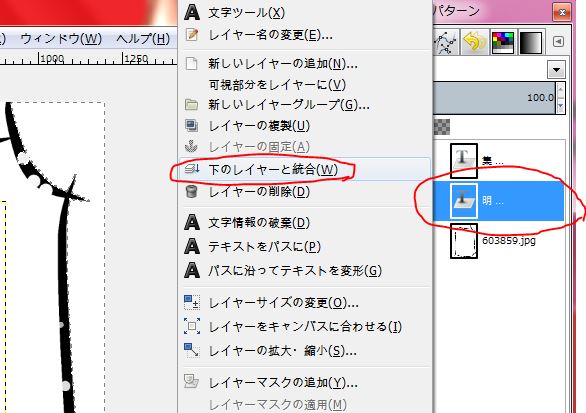Click the edit-pencil icon beside レイヤー名の変更
This screenshot has height=413, width=586.
pos(192,35)
